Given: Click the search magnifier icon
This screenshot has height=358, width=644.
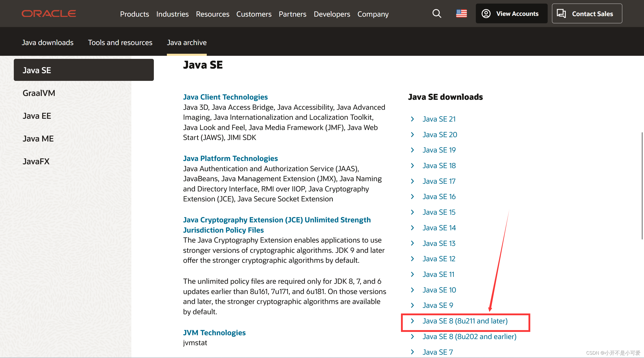Looking at the screenshot, I should 437,14.
